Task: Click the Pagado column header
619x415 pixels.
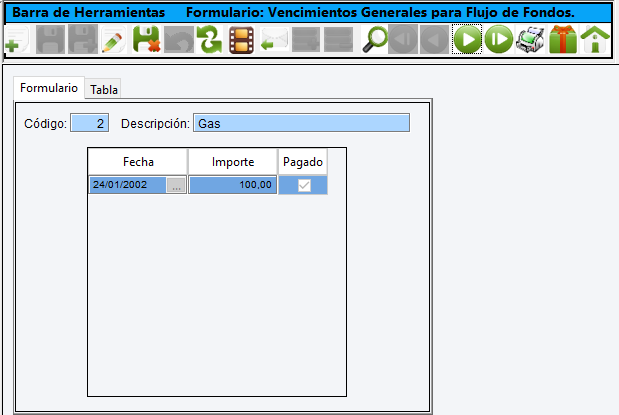Action: click(x=303, y=161)
